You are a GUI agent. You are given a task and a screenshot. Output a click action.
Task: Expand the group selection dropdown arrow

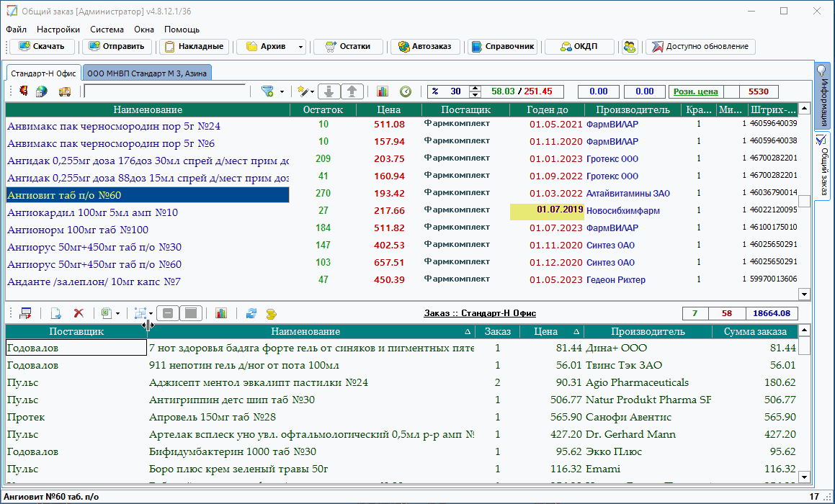[x=151, y=314]
